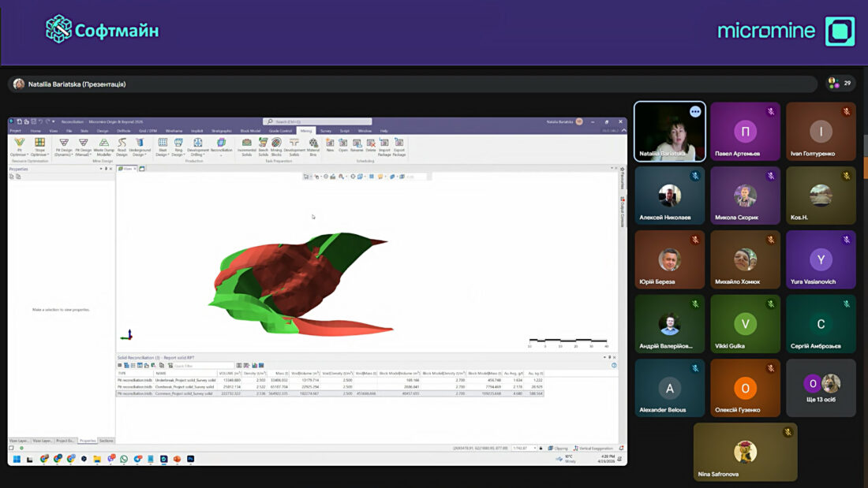
Task: Open WhatsApp from the Windows taskbar
Action: [124, 459]
